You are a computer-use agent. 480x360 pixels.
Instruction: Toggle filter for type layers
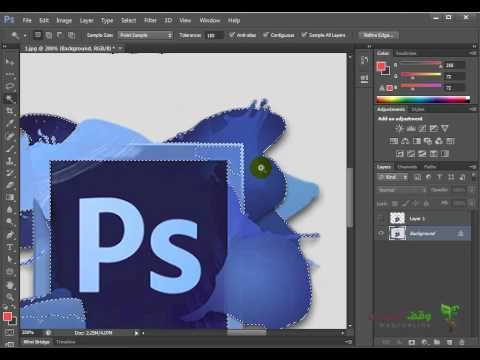(x=440, y=177)
